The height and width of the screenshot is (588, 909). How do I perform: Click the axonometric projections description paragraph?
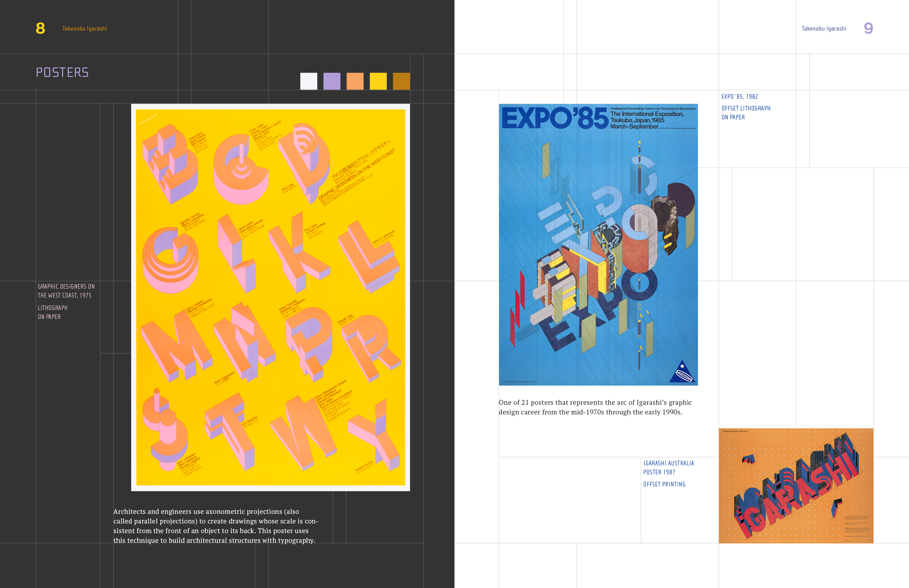click(215, 526)
